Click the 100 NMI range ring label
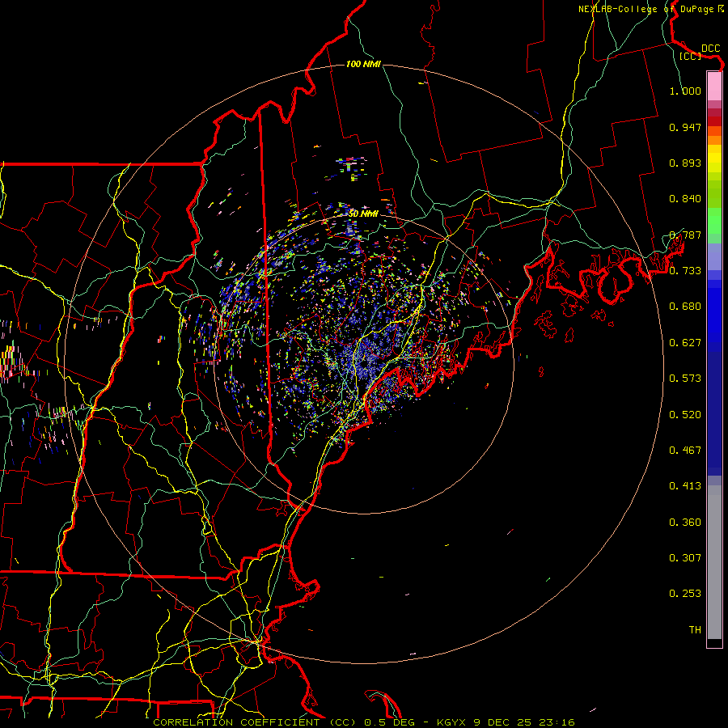Viewport: 728px width, 728px height. pos(363,64)
